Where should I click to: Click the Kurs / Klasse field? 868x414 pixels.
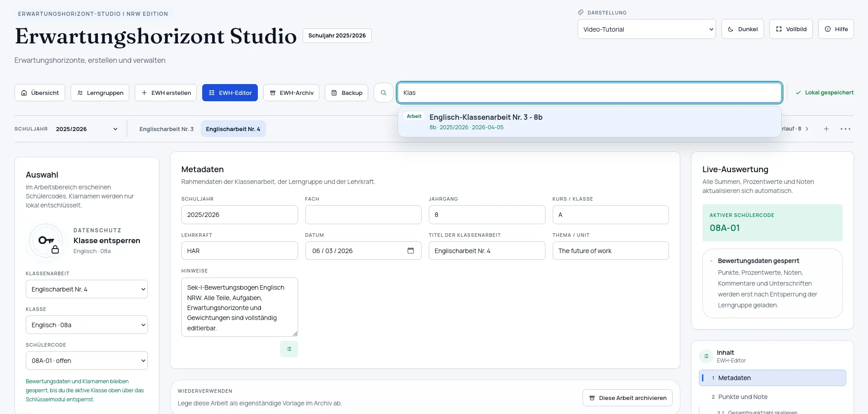(611, 215)
